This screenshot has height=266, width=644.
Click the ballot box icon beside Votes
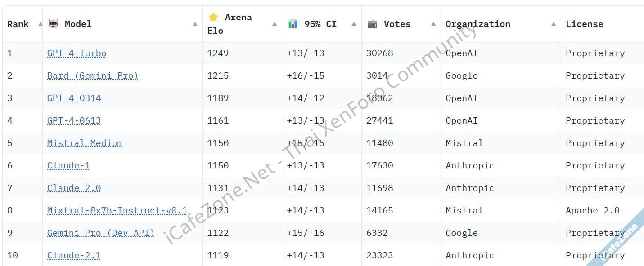372,24
